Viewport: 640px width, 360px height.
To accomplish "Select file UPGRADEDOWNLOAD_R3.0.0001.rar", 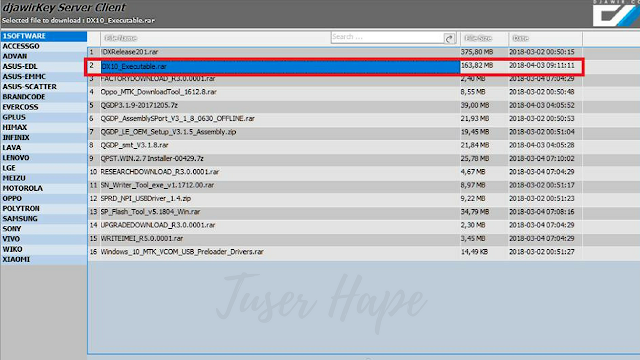I will coord(158,225).
